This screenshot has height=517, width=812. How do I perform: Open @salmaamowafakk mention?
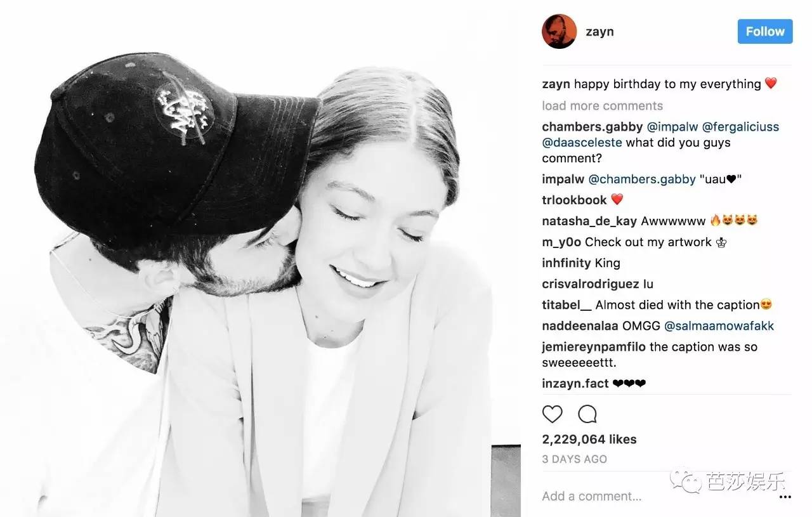click(x=719, y=325)
